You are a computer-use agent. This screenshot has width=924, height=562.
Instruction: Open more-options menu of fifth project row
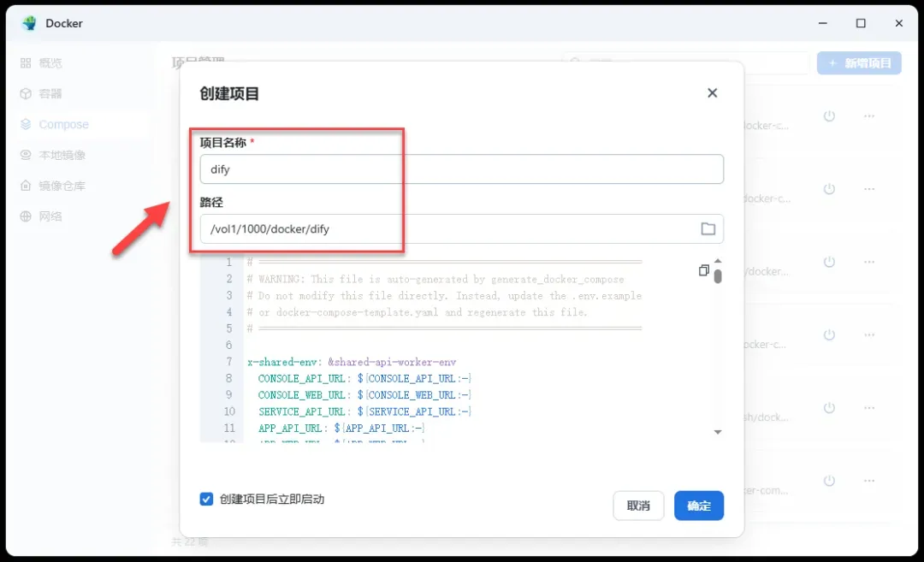pos(869,408)
